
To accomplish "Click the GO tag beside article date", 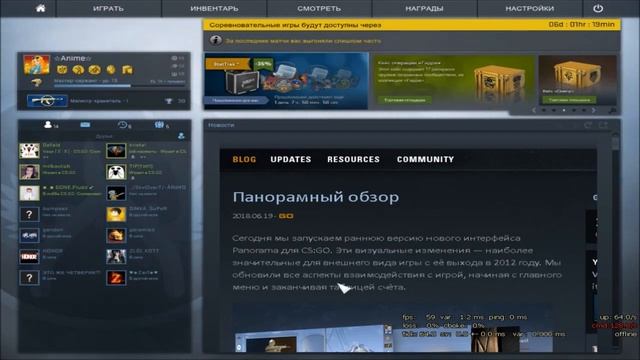I will click(x=286, y=216).
